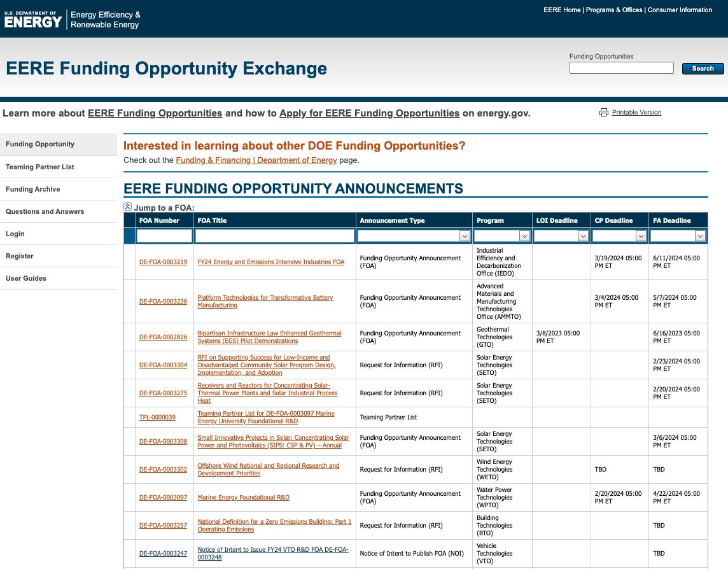Open the Program filter dropdown

pos(524,236)
